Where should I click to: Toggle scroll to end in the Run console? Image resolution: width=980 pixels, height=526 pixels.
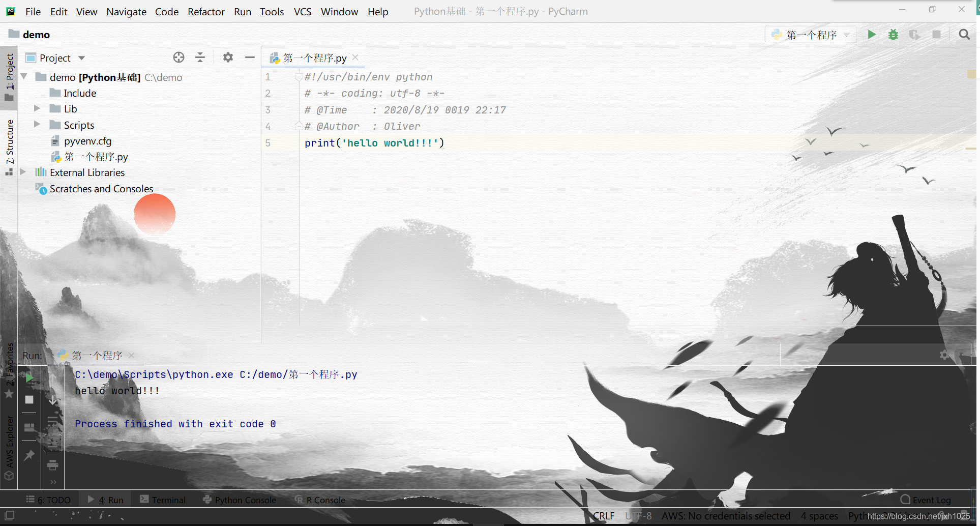[x=53, y=443]
